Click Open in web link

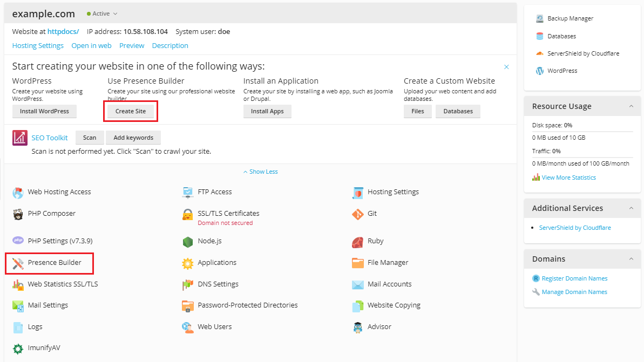[x=92, y=45]
